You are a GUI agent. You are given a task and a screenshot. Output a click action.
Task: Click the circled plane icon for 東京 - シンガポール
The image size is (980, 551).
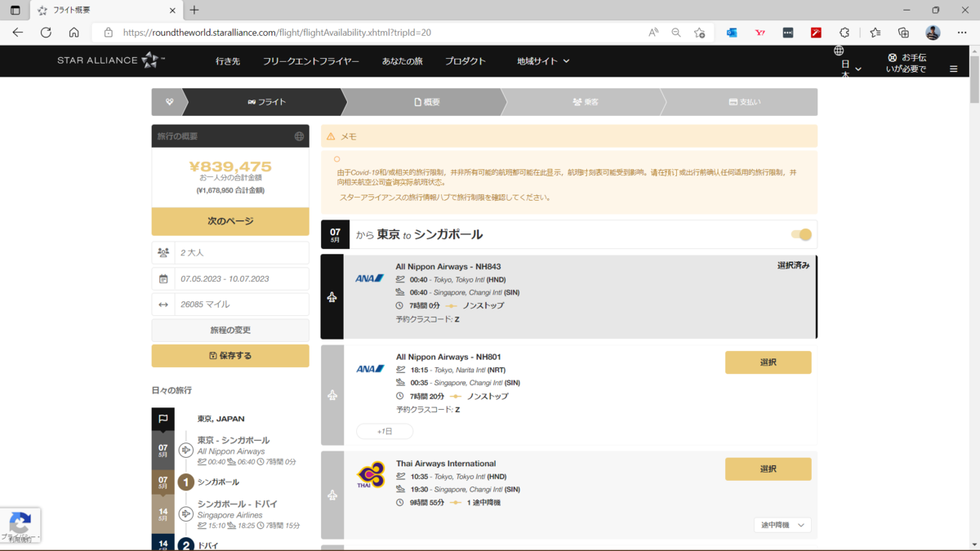[186, 451]
